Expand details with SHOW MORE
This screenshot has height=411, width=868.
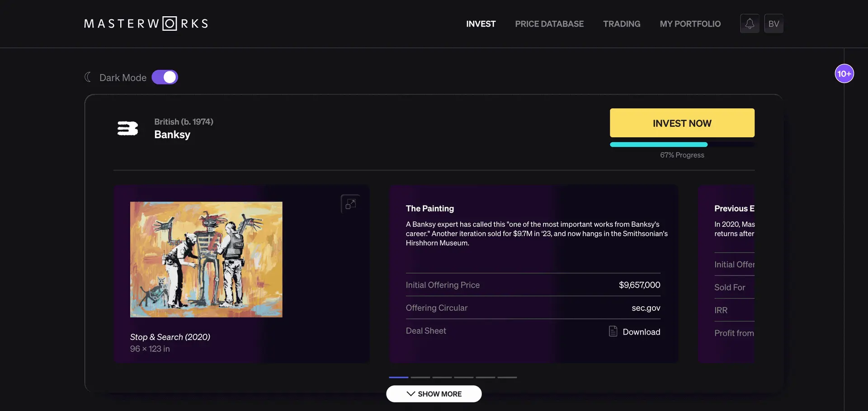(434, 394)
